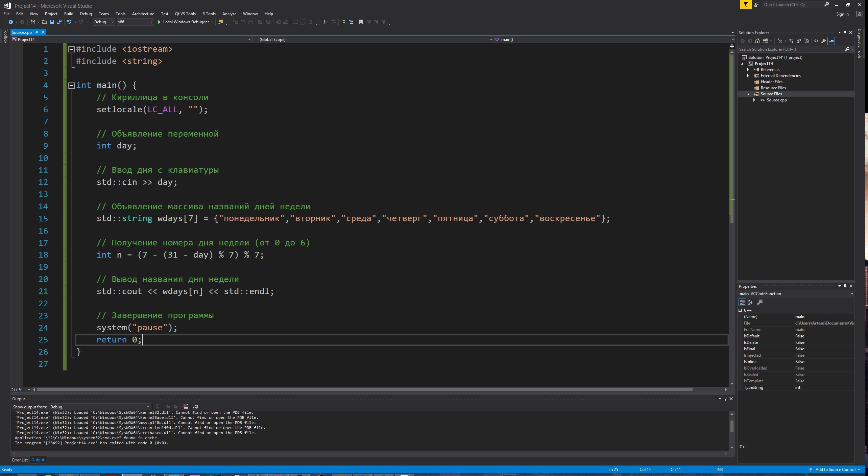The height and width of the screenshot is (476, 868).
Task: Click Sign in link
Action: point(842,14)
